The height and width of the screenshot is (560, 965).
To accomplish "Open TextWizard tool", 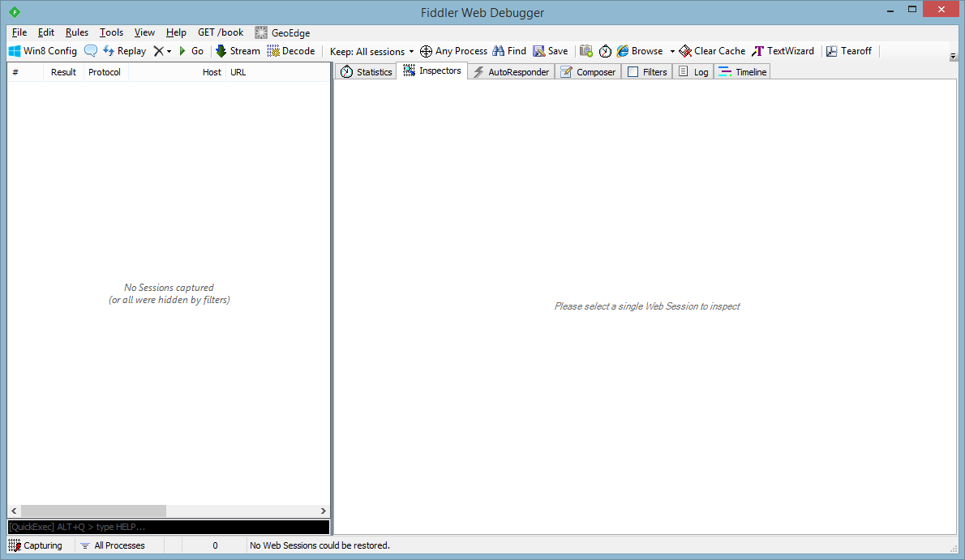I will click(783, 51).
